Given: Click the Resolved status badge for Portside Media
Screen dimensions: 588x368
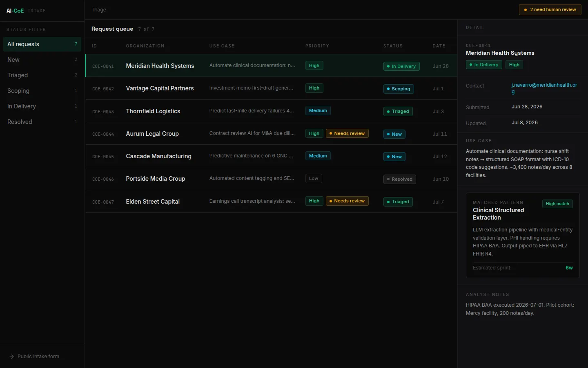Looking at the screenshot, I should coord(399,179).
